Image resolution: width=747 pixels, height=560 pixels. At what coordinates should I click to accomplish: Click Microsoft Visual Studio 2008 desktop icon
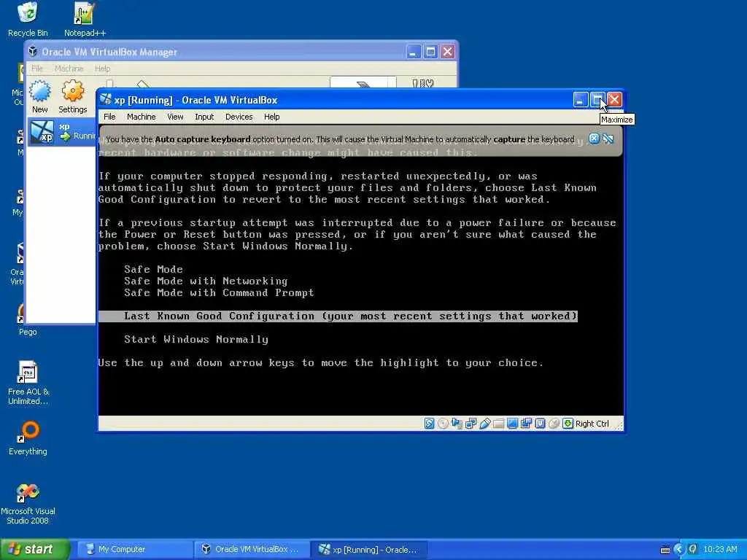[28, 504]
